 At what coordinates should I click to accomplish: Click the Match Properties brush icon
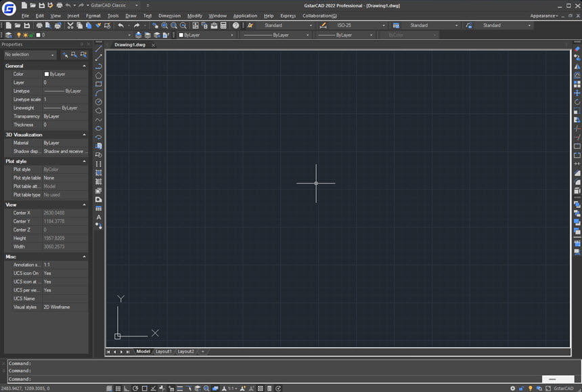coord(98,25)
